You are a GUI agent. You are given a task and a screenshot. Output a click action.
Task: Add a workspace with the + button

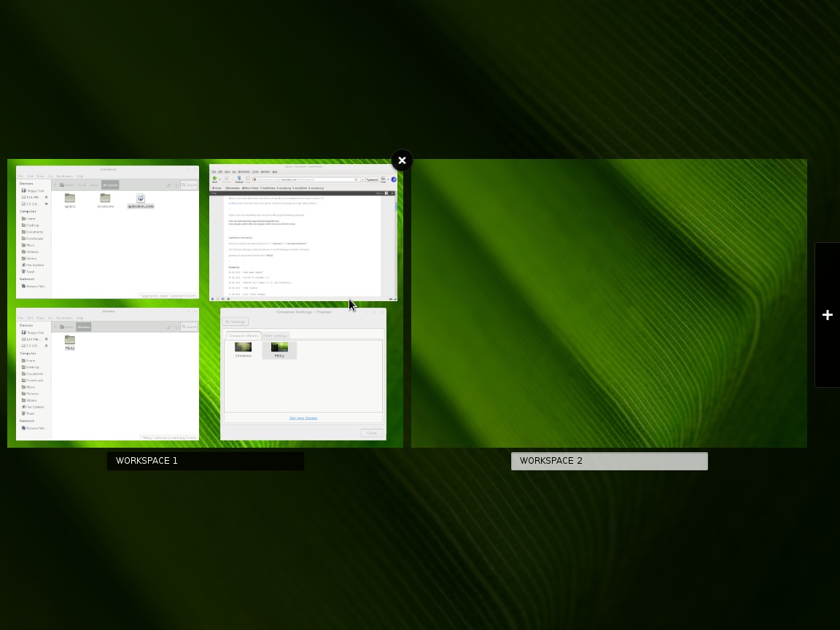tap(828, 315)
